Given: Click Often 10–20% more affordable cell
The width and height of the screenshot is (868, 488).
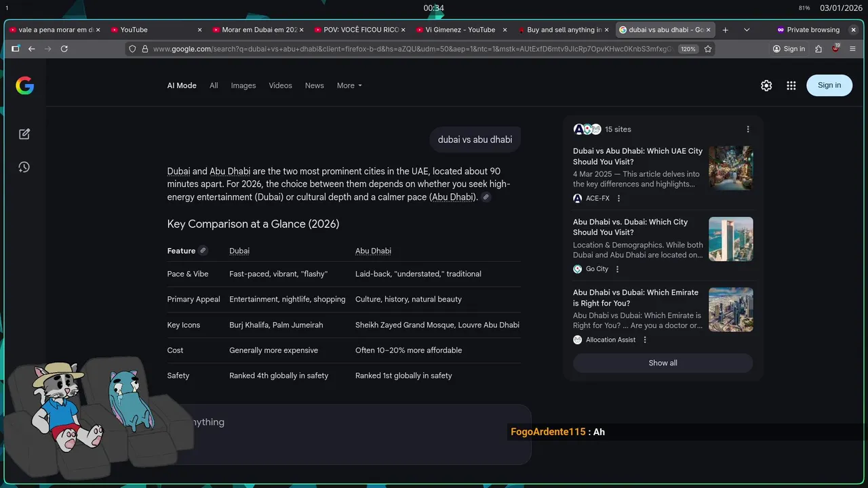Looking at the screenshot, I should [408, 350].
